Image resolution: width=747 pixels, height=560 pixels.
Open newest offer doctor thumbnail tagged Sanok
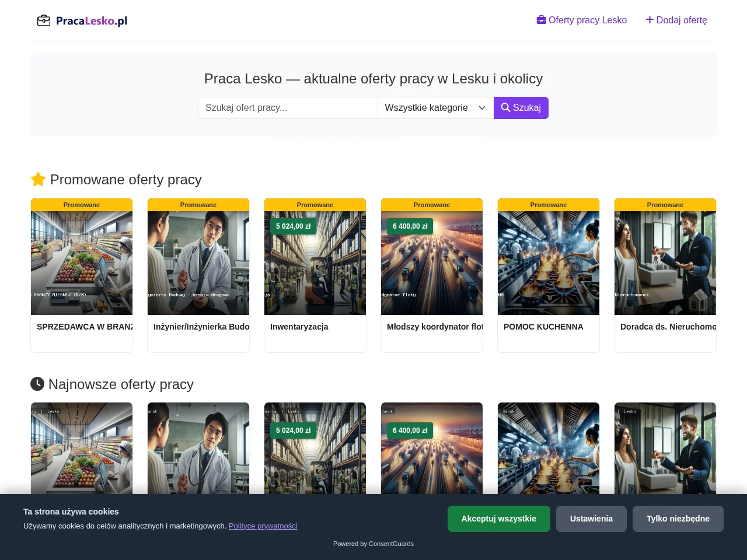coord(198,448)
